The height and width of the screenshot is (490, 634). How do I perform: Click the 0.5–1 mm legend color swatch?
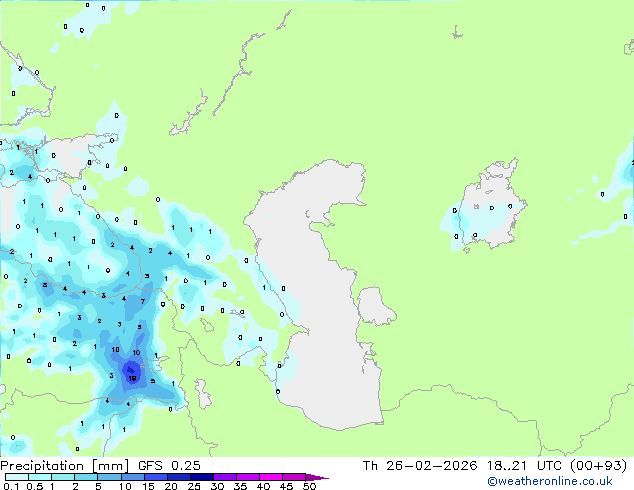coord(40,477)
